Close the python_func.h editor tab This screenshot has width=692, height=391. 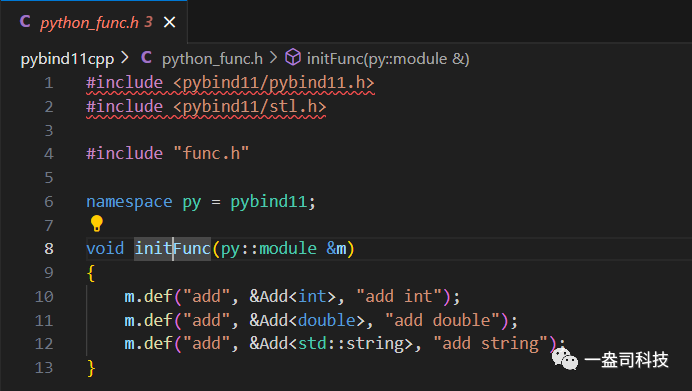point(169,22)
